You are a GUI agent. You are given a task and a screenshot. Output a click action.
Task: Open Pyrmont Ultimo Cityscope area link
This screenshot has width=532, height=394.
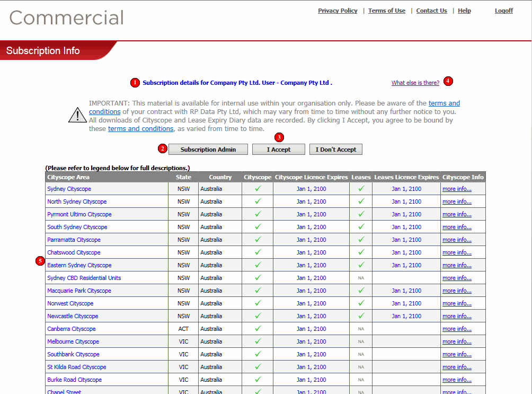tap(79, 214)
